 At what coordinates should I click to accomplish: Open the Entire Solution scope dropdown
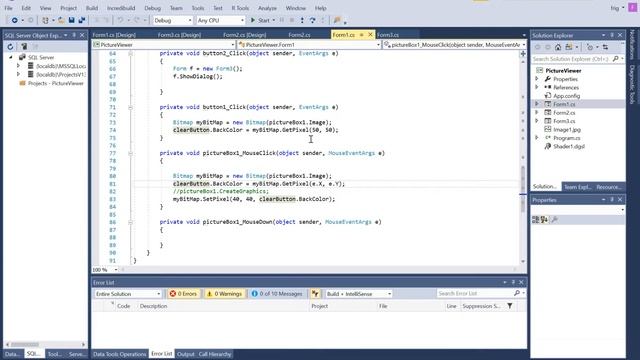tap(128, 294)
